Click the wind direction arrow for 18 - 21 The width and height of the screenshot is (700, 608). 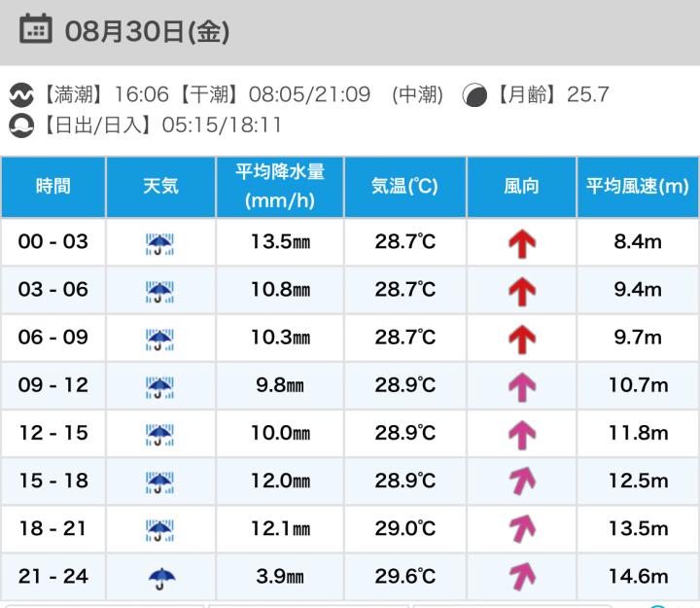[522, 529]
